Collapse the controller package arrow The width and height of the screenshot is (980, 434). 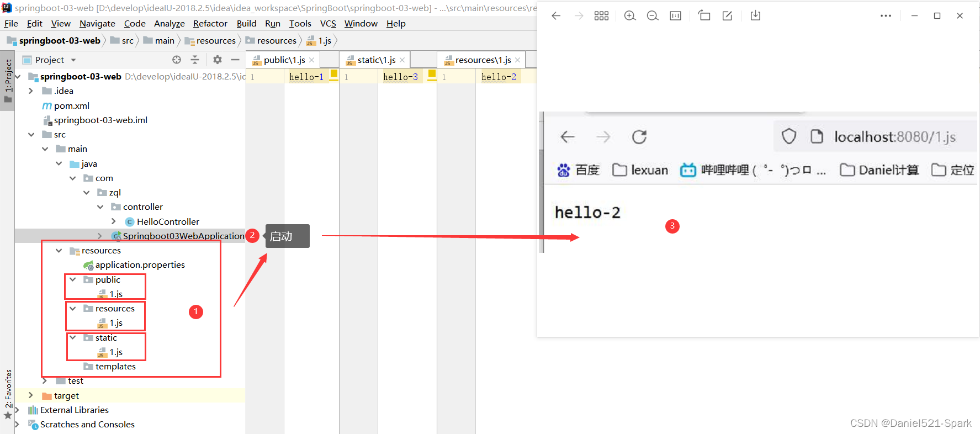pyautogui.click(x=100, y=207)
